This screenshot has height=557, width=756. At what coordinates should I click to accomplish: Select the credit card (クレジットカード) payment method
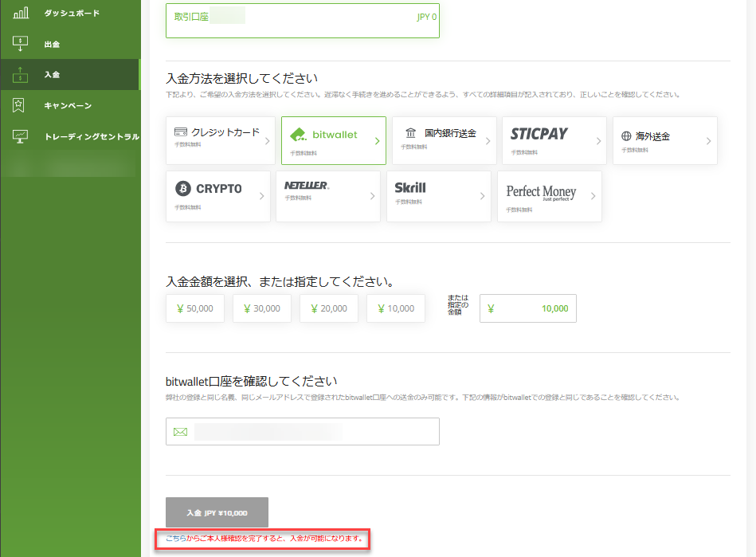(x=220, y=140)
